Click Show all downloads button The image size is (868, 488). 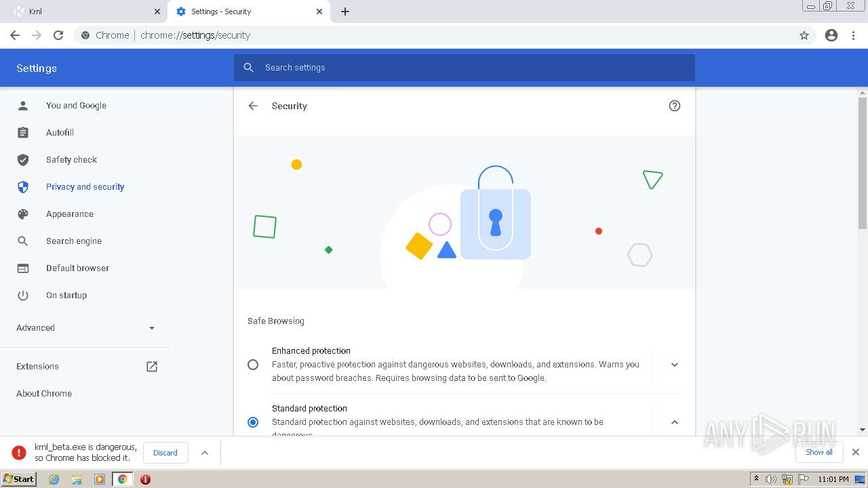coord(819,452)
